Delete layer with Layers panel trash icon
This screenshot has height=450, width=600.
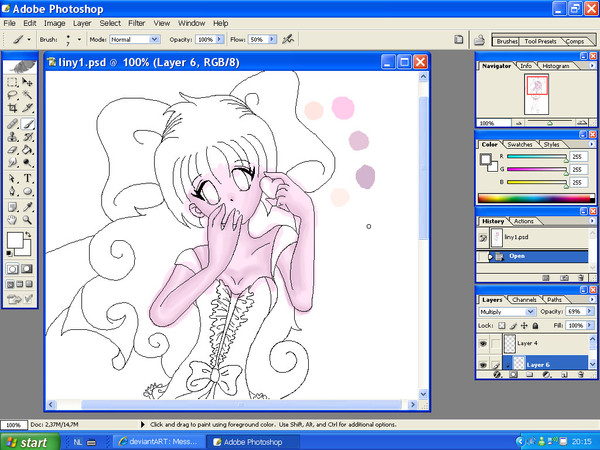tap(580, 375)
